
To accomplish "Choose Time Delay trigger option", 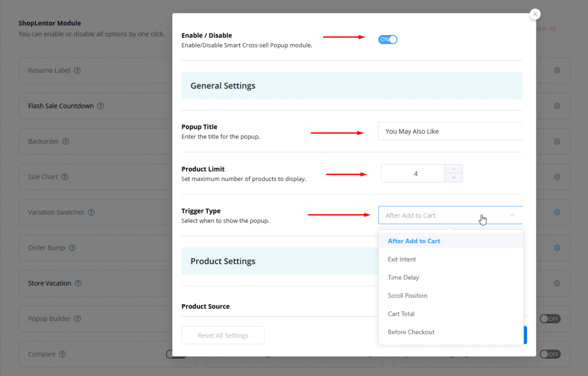I will [x=403, y=277].
